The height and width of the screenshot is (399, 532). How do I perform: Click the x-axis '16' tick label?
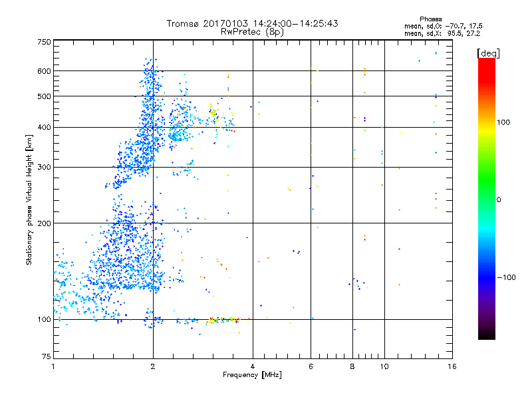[452, 366]
